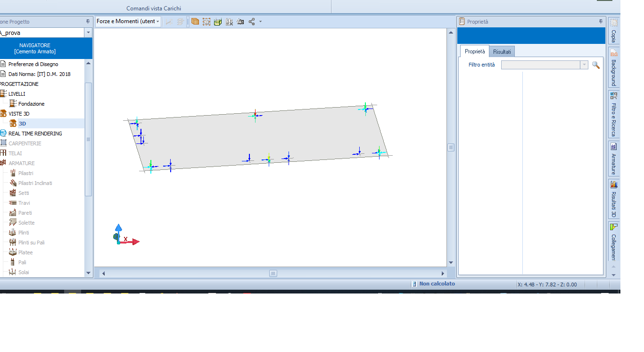Open the Background side tab

(613, 67)
